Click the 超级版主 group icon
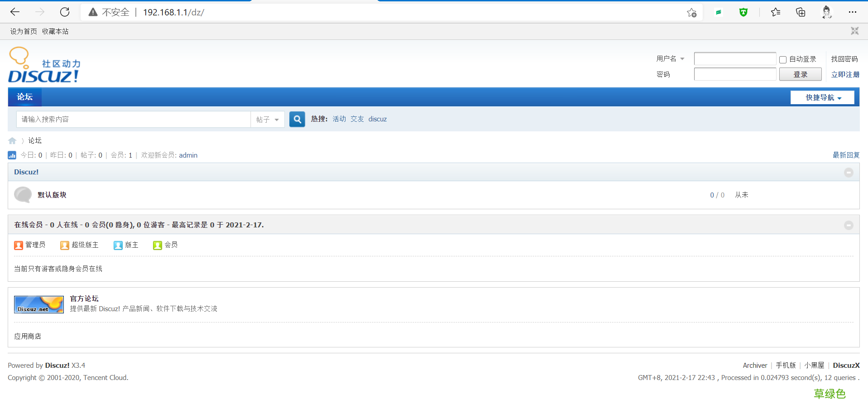 point(65,245)
